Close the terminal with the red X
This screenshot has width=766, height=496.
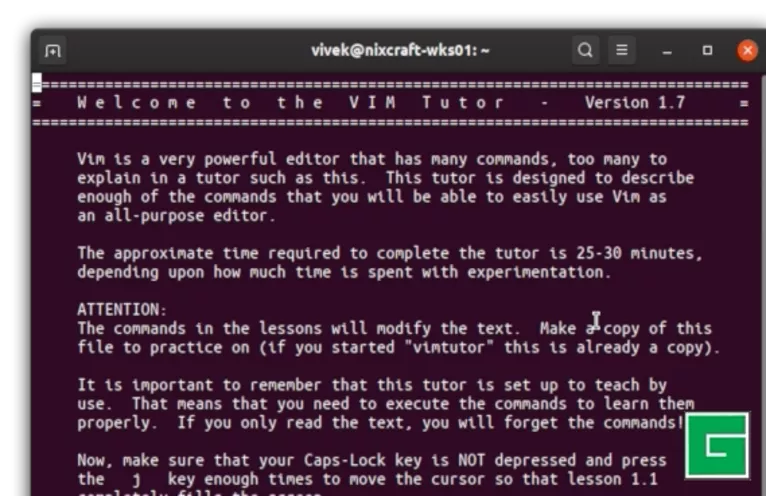[747, 50]
